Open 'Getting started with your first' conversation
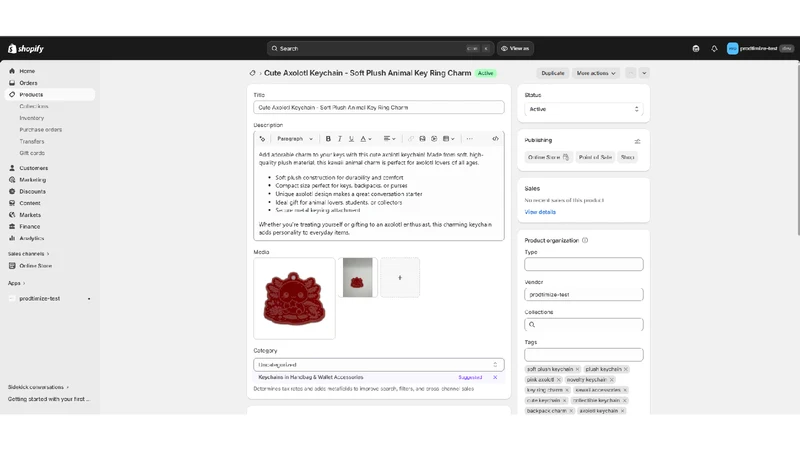This screenshot has height=450, width=800. (48, 399)
